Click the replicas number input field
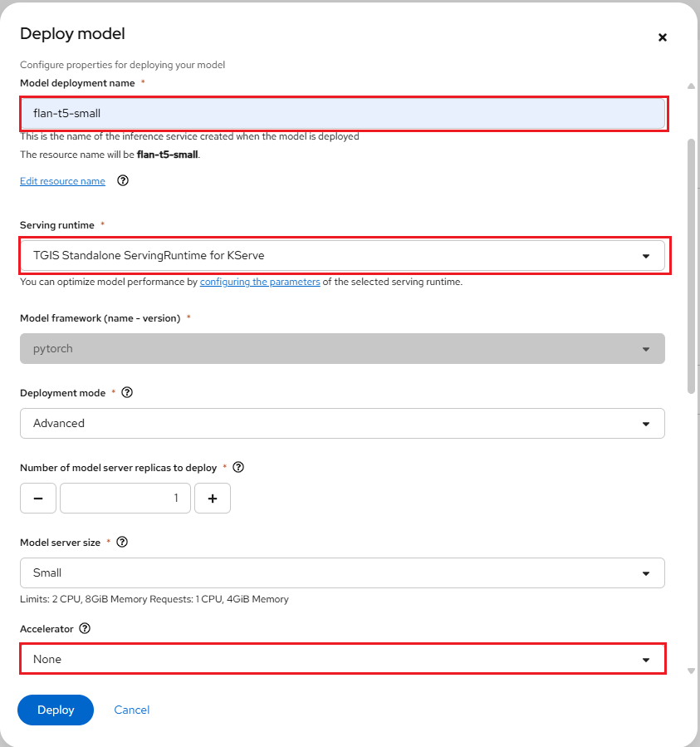The height and width of the screenshot is (747, 700). 125,498
